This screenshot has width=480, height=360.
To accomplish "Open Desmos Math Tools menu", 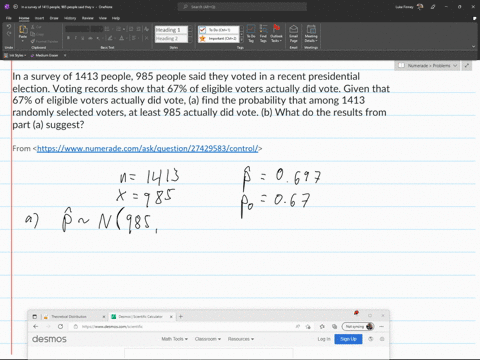I will coord(174,339).
